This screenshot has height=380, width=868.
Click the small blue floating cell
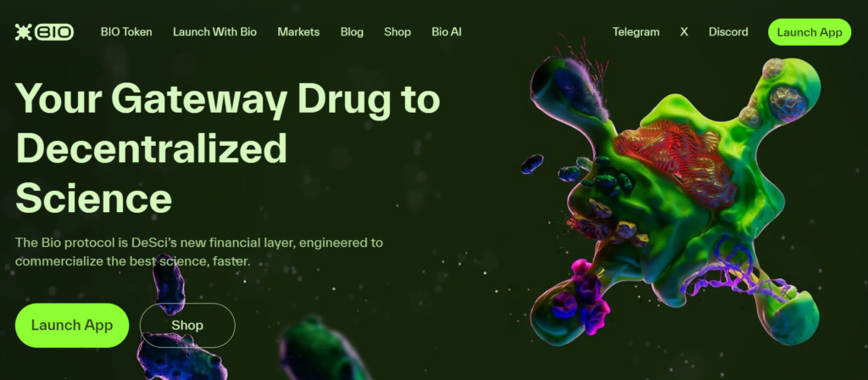click(532, 164)
